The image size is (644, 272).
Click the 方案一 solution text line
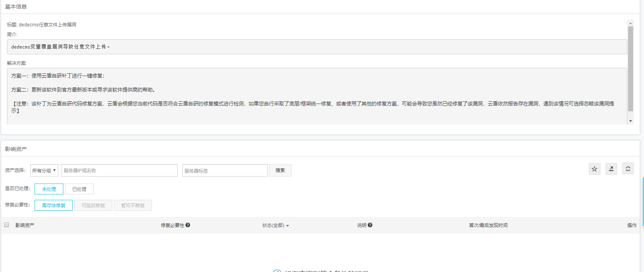pos(58,76)
